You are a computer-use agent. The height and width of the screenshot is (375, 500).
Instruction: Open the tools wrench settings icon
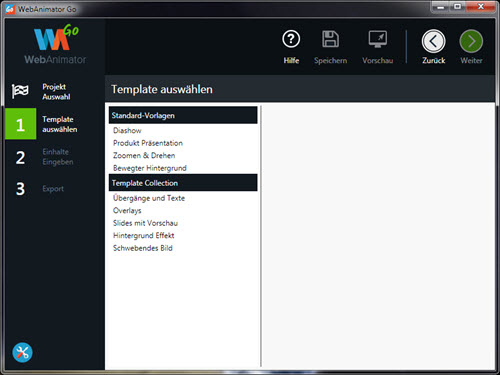pyautogui.click(x=22, y=352)
